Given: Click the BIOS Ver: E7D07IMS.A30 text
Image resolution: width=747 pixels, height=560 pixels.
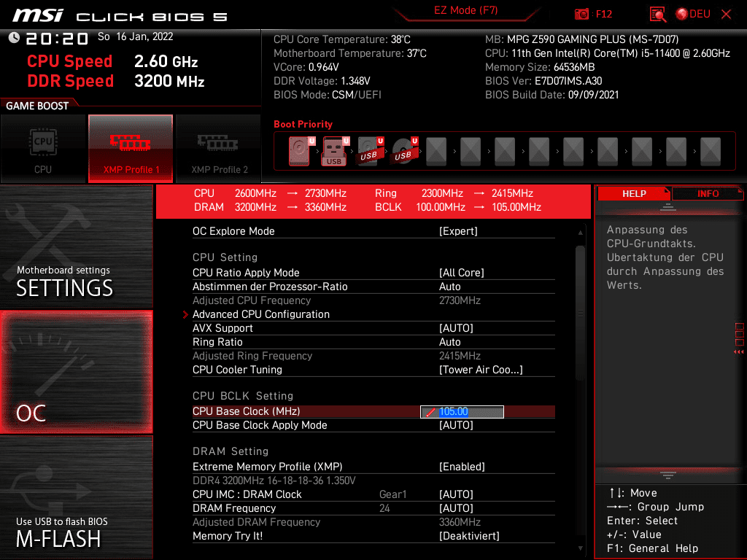Looking at the screenshot, I should (x=543, y=81).
